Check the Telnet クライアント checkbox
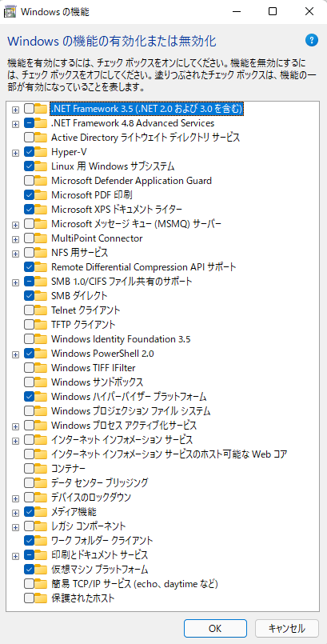 click(x=29, y=310)
